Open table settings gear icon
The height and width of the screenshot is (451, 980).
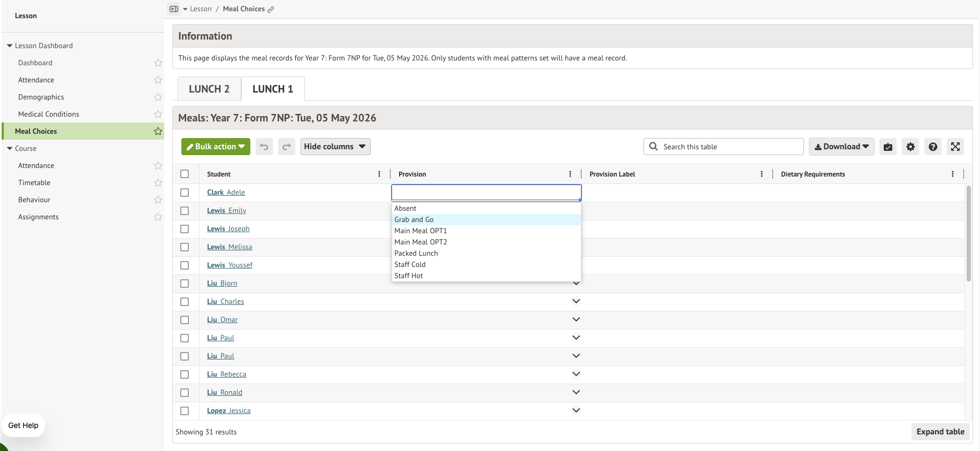coord(910,147)
